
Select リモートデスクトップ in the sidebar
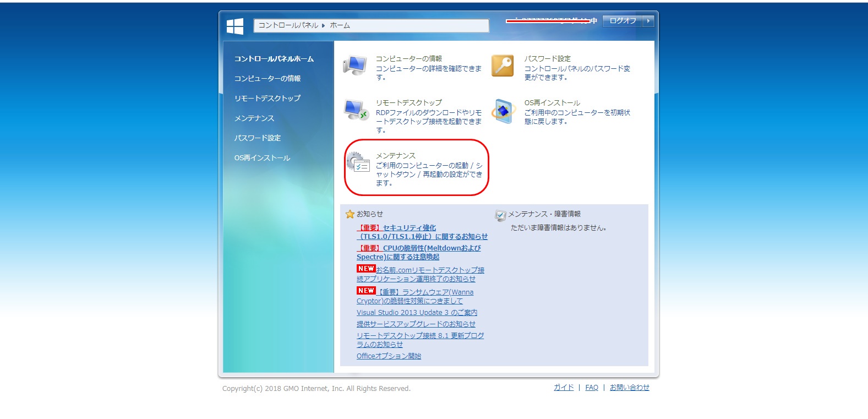click(268, 99)
